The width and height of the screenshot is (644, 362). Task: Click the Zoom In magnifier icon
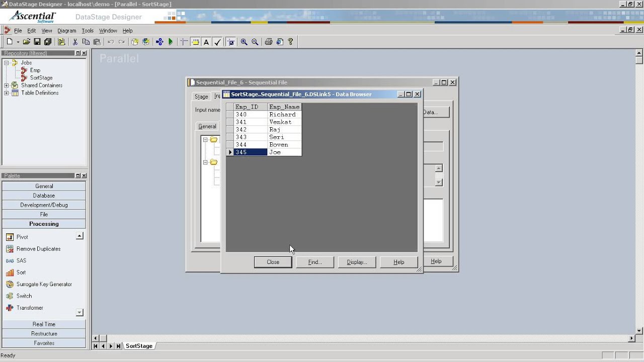244,42
